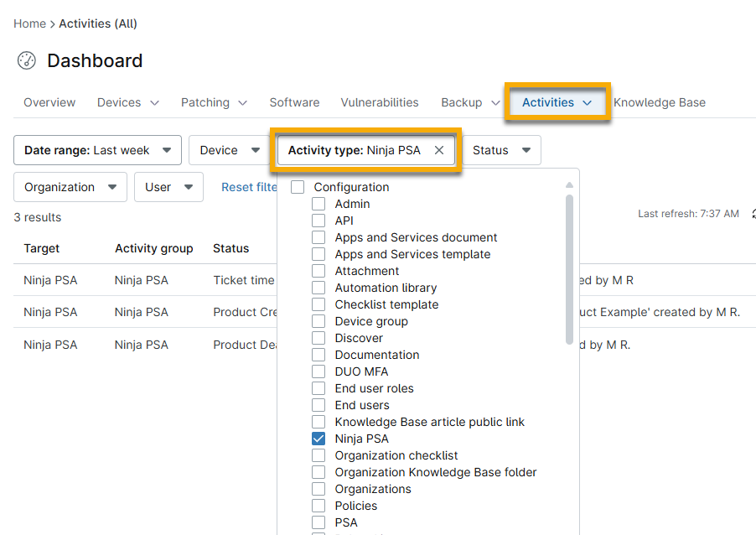Image resolution: width=756 pixels, height=535 pixels.
Task: Switch to the Vulnerabilities tab
Action: tap(380, 102)
